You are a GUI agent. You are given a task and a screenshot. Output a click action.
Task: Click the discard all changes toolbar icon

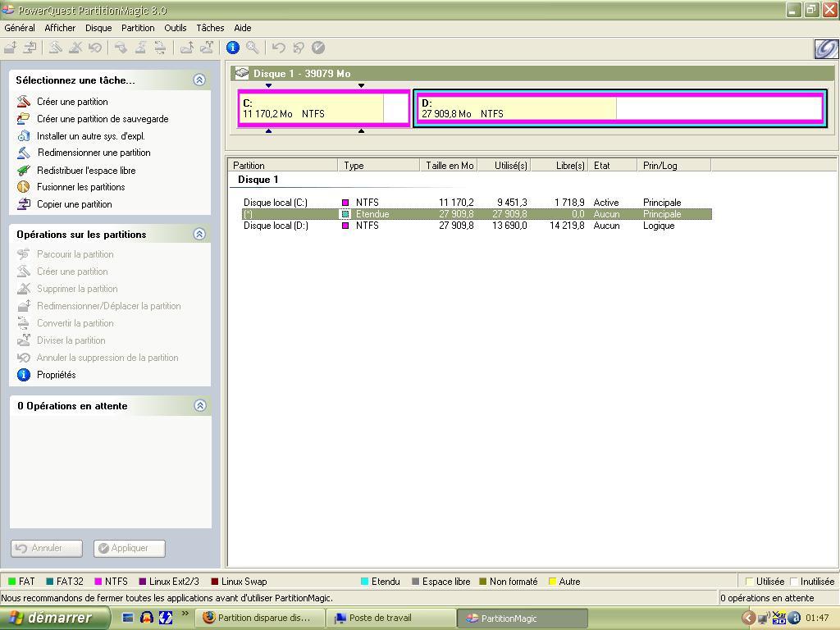(299, 48)
